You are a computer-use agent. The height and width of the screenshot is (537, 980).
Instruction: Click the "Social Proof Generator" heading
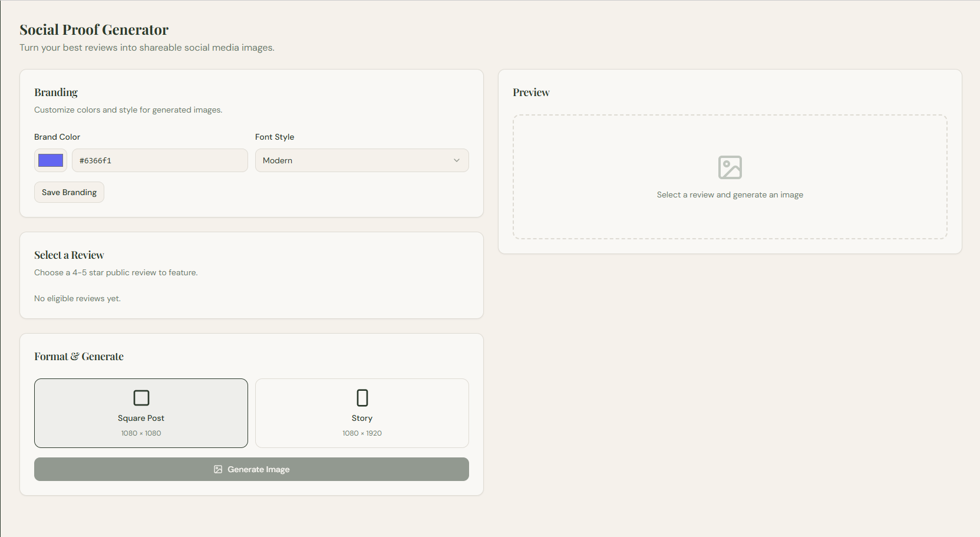pyautogui.click(x=94, y=29)
